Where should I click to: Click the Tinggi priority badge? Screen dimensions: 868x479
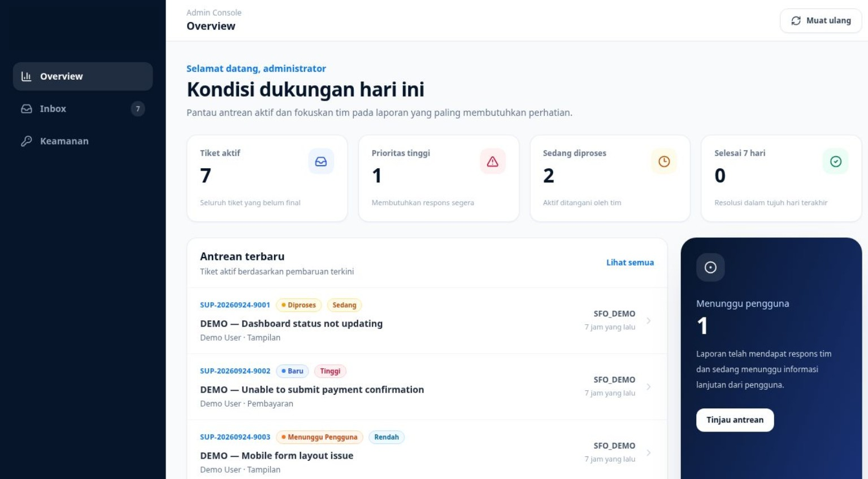point(330,371)
